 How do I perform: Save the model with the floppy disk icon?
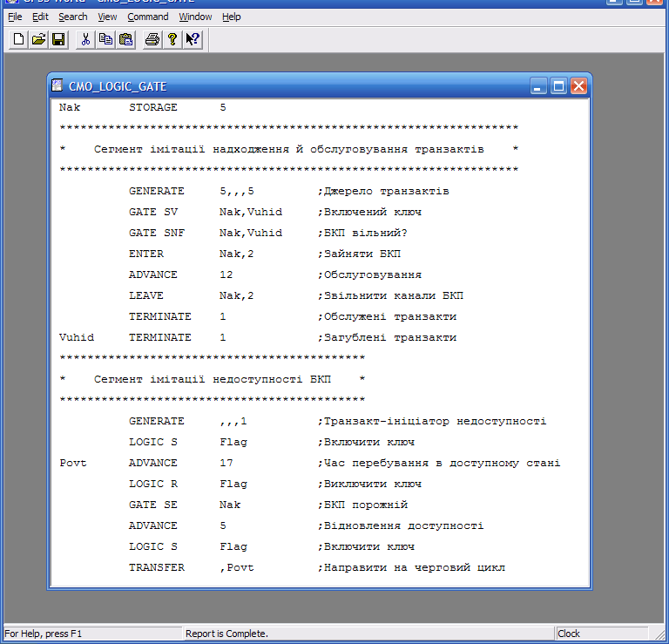click(x=58, y=40)
